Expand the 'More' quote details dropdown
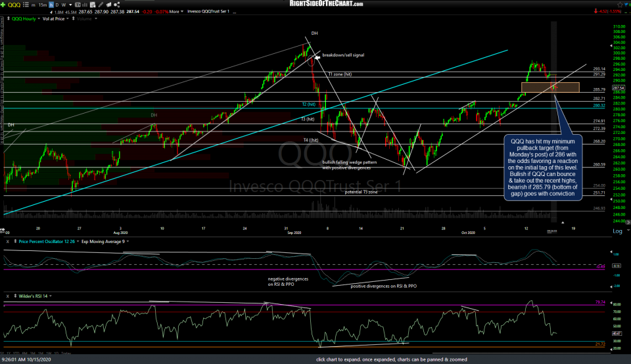Viewport: 631px width, 364px height. tap(177, 12)
